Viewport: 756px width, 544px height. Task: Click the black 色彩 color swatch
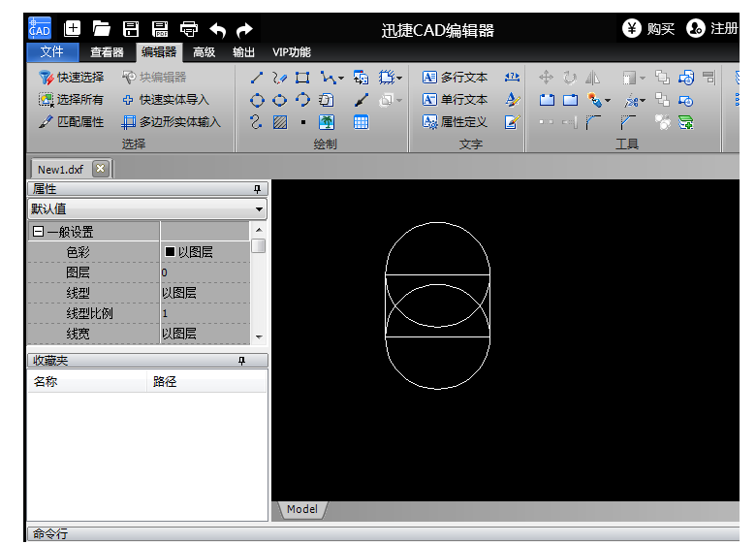(170, 252)
